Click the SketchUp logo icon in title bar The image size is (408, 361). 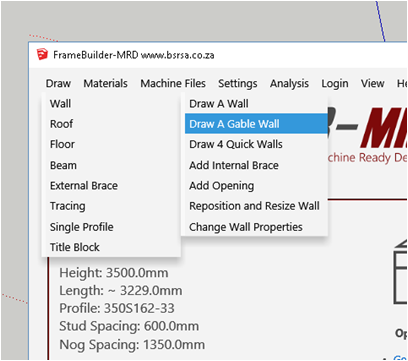pyautogui.click(x=42, y=54)
